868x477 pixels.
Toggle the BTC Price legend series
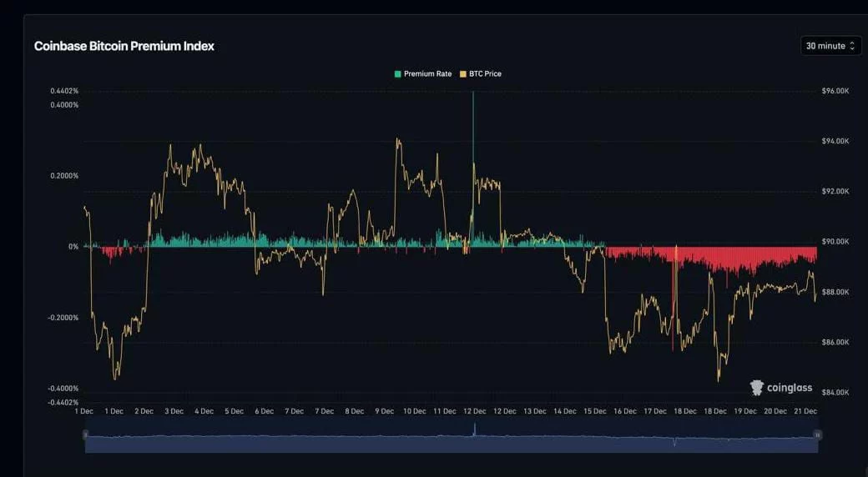tap(484, 73)
